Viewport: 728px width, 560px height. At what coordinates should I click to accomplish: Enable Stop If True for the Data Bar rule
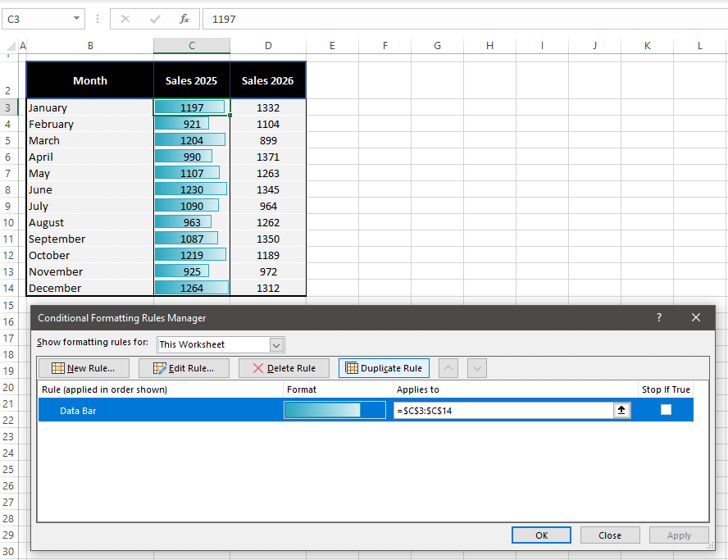[x=666, y=410]
